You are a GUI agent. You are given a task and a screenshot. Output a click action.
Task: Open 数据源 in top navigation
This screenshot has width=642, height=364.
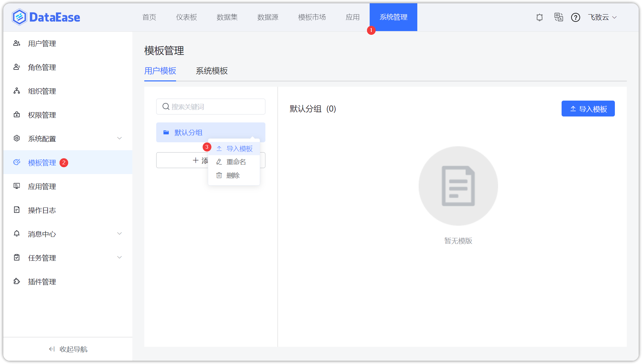(x=268, y=17)
